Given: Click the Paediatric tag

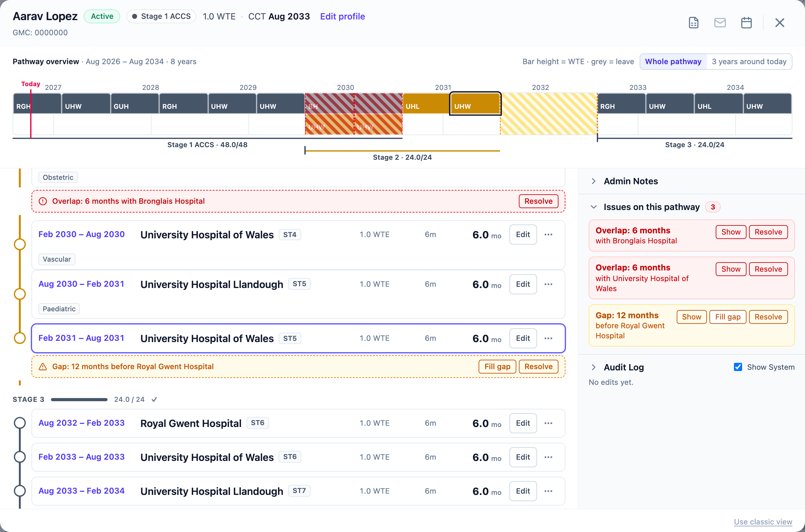Looking at the screenshot, I should click(x=59, y=309).
